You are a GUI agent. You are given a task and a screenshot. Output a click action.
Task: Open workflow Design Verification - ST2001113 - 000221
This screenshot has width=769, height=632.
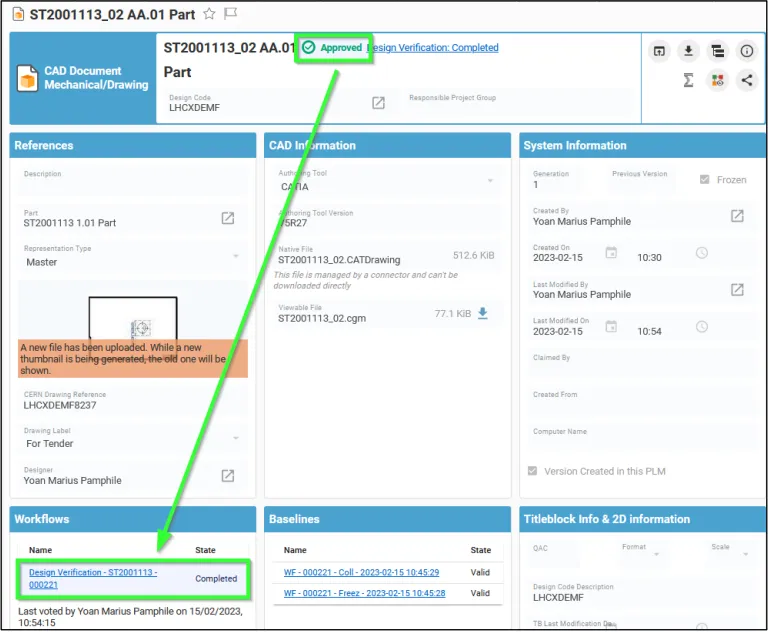(x=93, y=579)
